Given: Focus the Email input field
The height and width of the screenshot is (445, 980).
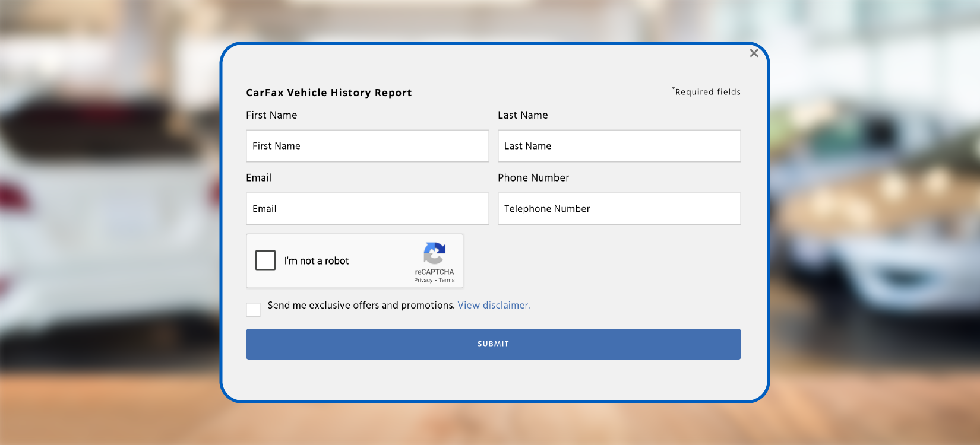Looking at the screenshot, I should tap(368, 209).
